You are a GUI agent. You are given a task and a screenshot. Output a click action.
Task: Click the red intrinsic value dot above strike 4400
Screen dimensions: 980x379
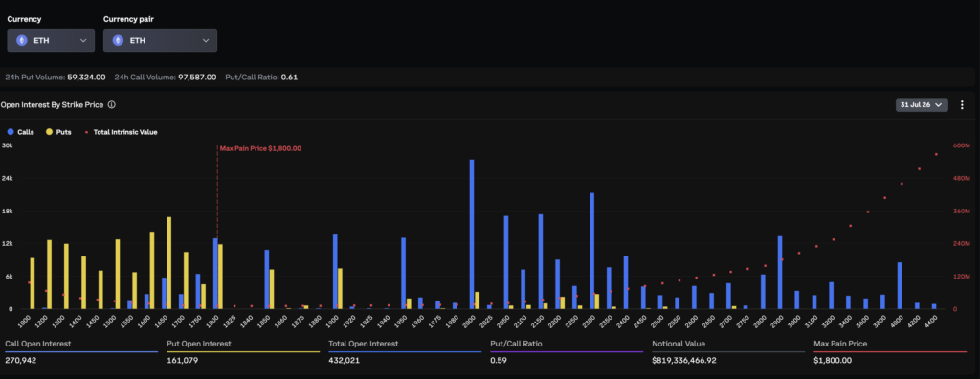pos(936,154)
